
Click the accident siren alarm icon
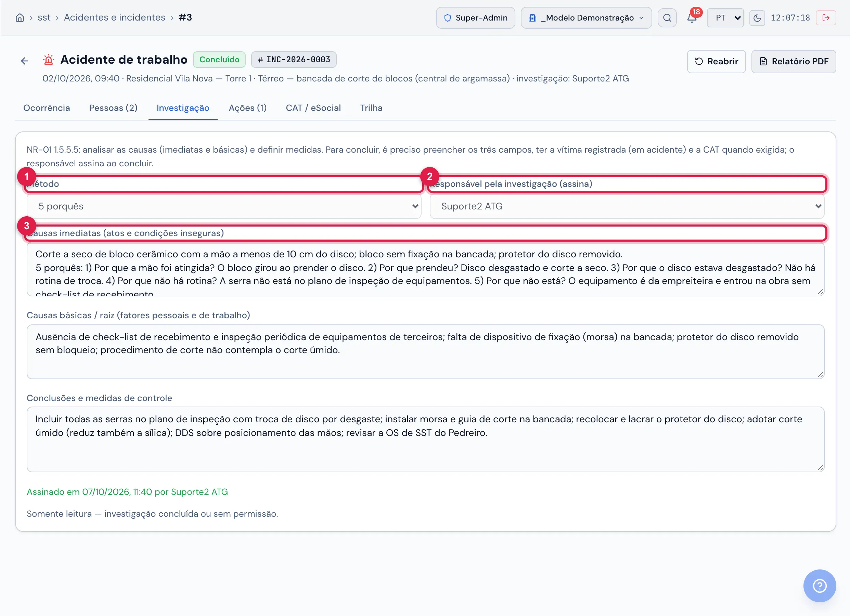(49, 60)
